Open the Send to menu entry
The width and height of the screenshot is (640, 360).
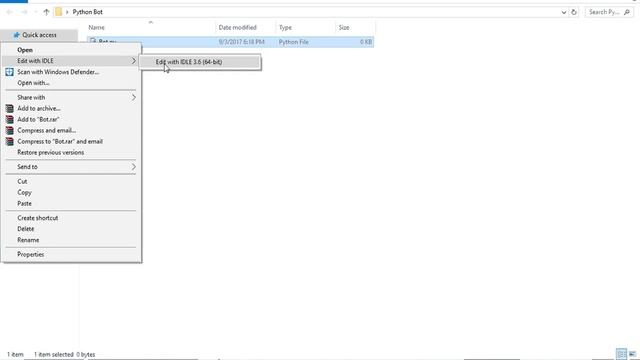point(71,167)
